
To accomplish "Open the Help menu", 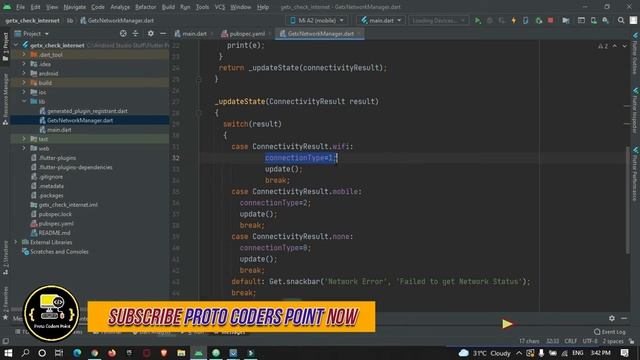I will pos(263,7).
